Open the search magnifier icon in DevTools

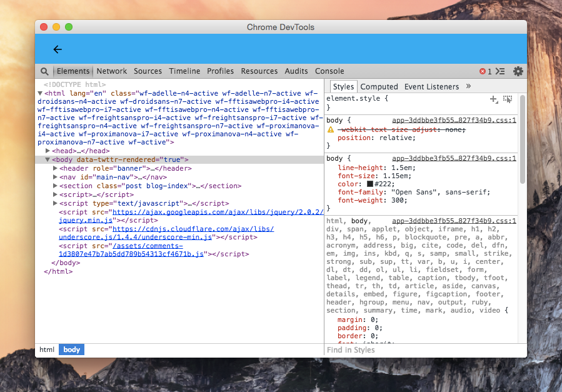[x=44, y=71]
